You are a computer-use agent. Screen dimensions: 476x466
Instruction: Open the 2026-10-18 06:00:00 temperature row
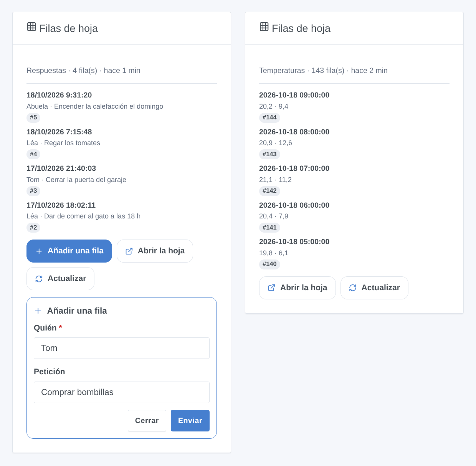[294, 205]
